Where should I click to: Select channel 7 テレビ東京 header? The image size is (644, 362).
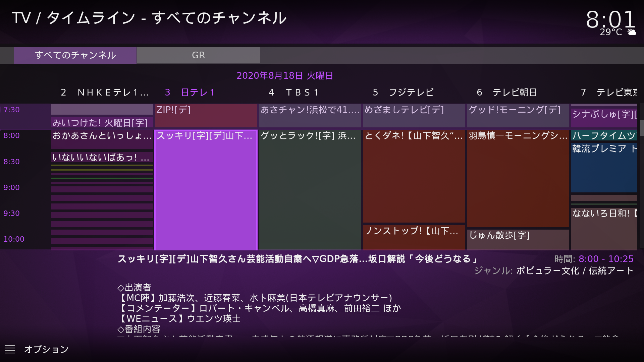click(609, 92)
